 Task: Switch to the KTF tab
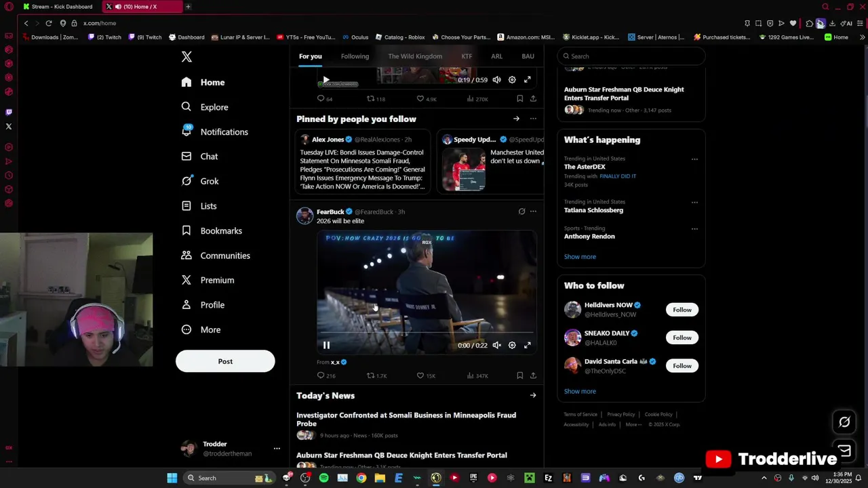467,56
